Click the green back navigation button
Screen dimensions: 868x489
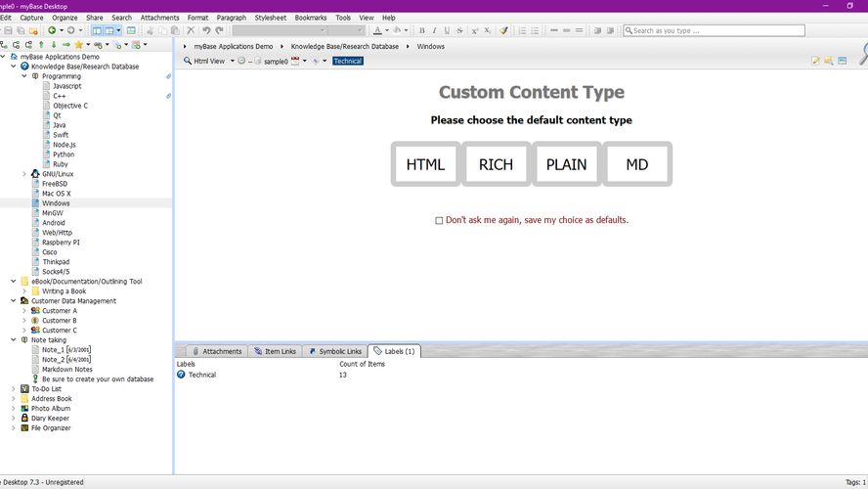(52, 30)
